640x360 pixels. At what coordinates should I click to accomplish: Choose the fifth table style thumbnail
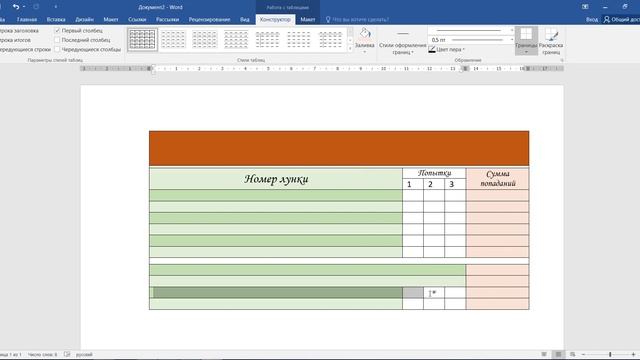point(267,40)
